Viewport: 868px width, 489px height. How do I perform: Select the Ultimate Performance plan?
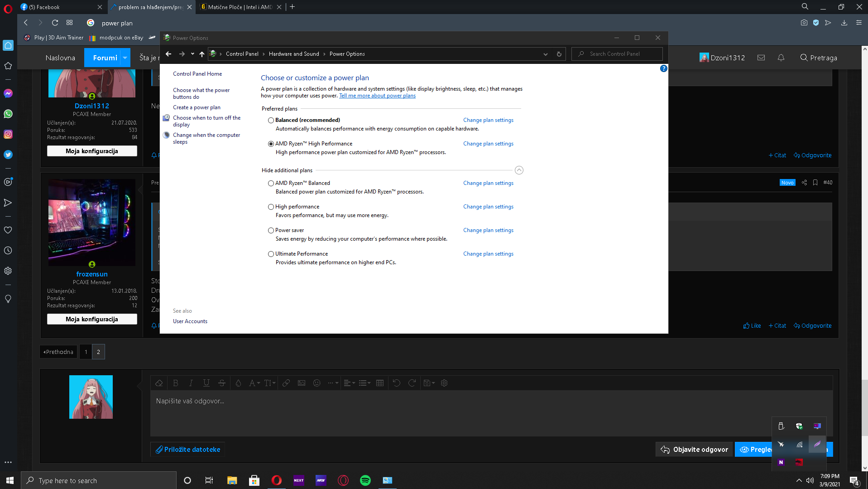271,254
